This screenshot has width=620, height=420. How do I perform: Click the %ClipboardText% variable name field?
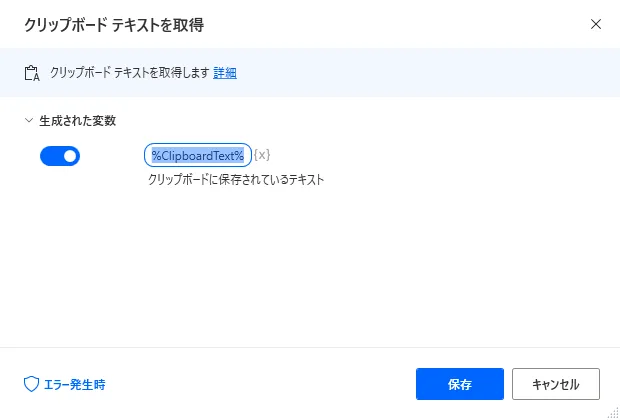click(x=198, y=155)
